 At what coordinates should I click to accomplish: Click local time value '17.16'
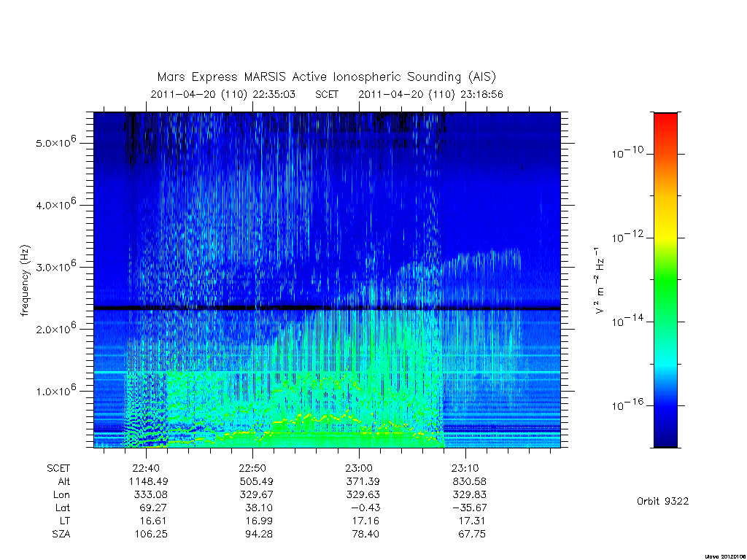(x=366, y=521)
